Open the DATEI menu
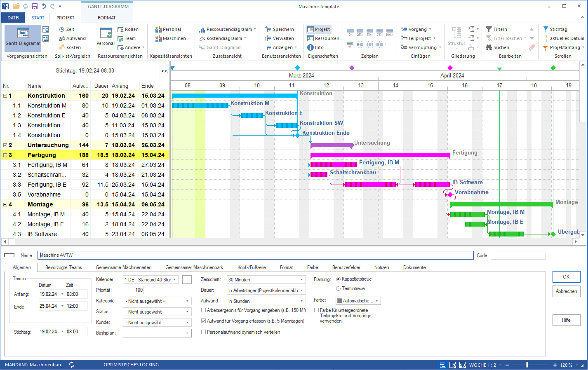This screenshot has width=588, height=370. coord(13,18)
